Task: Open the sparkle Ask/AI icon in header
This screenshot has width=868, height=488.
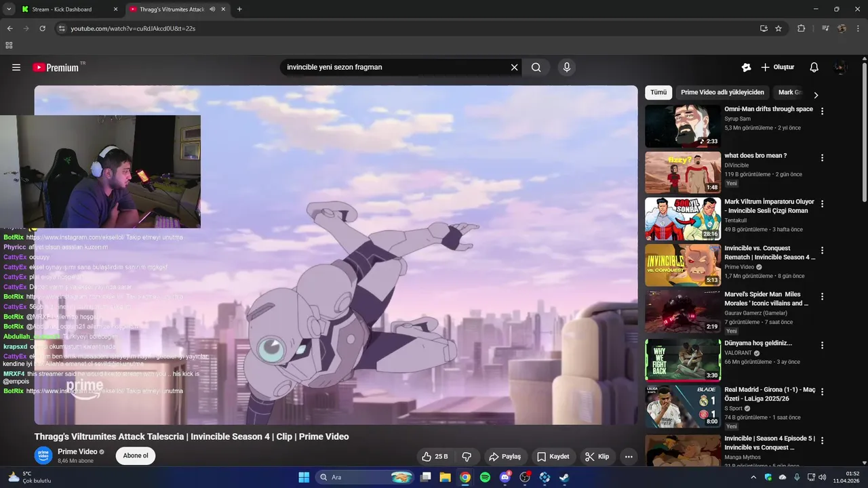Action: point(746,67)
